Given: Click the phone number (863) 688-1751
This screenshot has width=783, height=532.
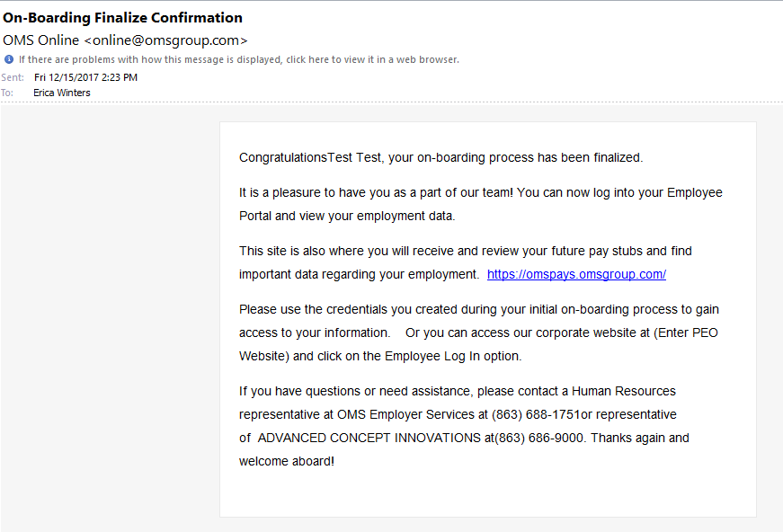Looking at the screenshot, I should click(x=536, y=414).
